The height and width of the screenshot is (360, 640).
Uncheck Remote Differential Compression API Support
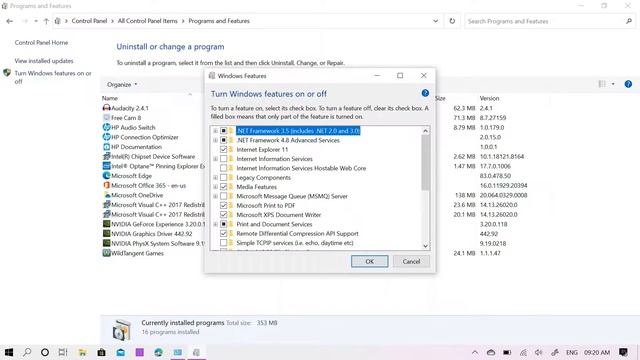coord(223,233)
